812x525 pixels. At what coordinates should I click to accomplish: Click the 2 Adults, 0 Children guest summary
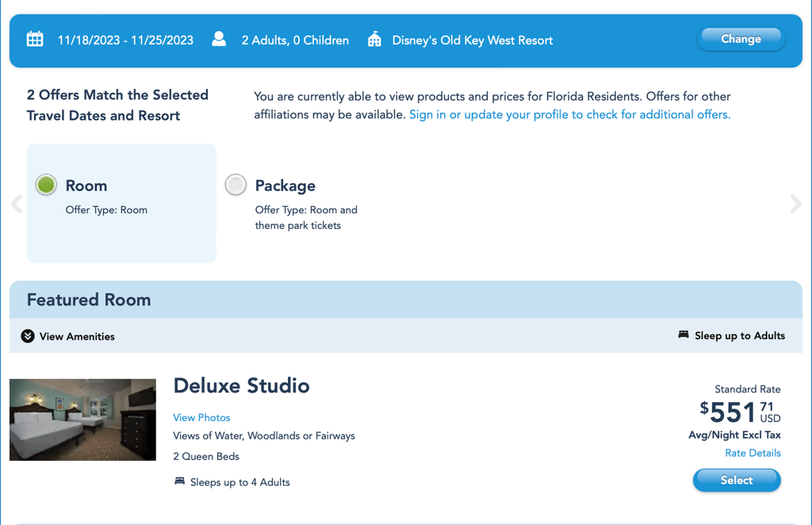tap(295, 40)
